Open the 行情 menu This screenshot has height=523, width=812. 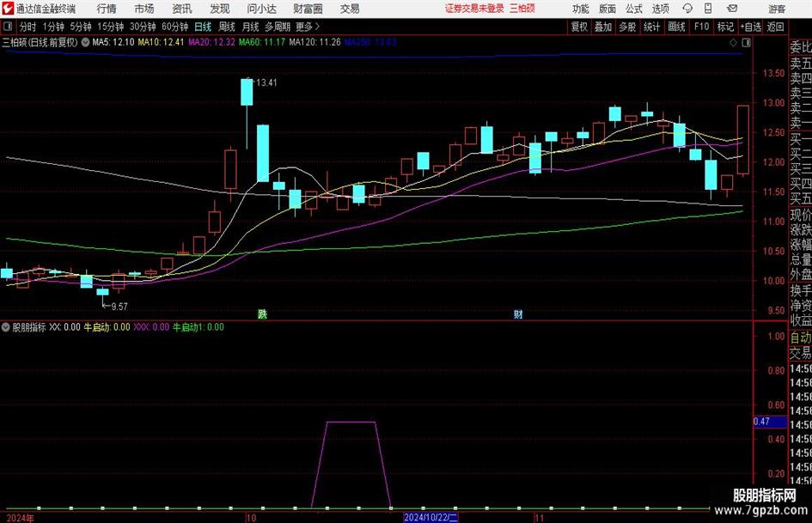pos(107,9)
